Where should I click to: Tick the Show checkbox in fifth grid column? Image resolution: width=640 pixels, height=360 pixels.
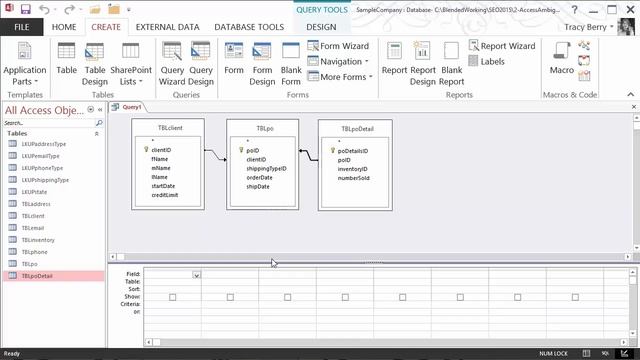403,297
